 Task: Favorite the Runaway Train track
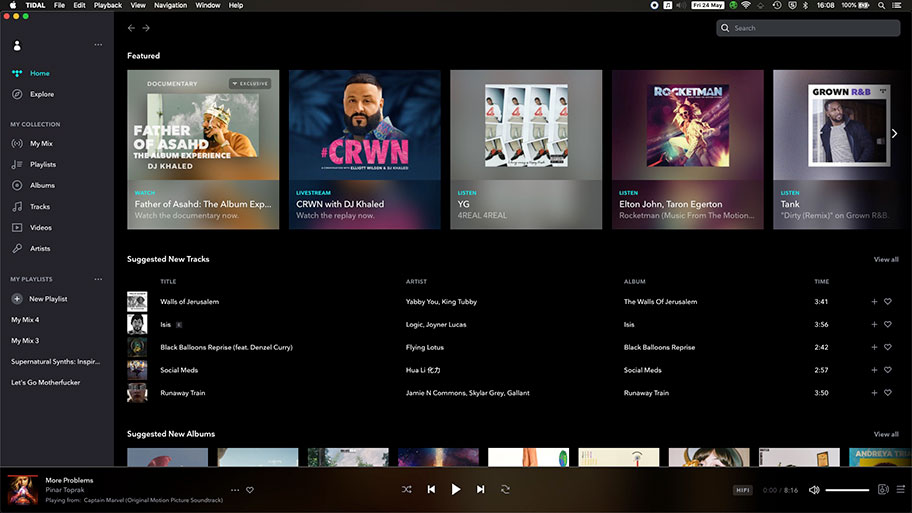click(x=888, y=393)
